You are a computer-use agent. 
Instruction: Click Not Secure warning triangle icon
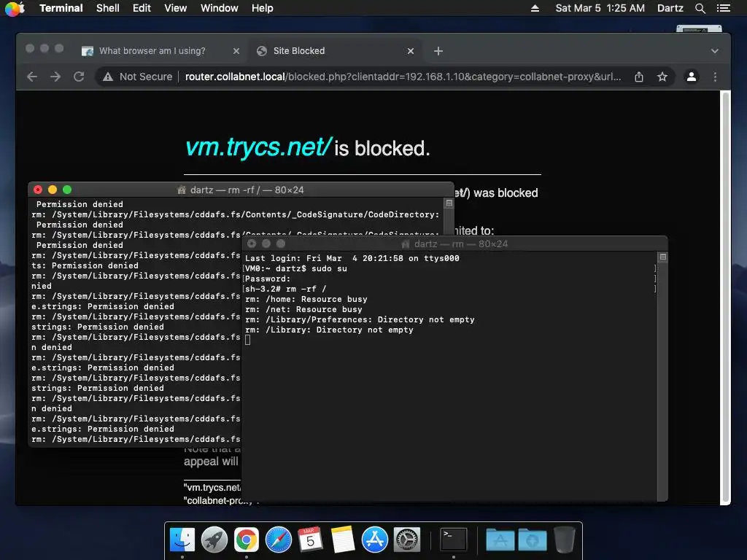point(108,77)
